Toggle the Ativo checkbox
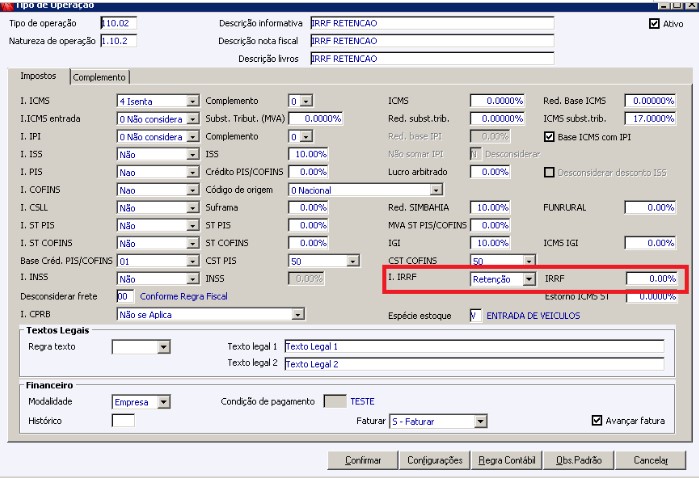This screenshot has height=478, width=699. (654, 24)
